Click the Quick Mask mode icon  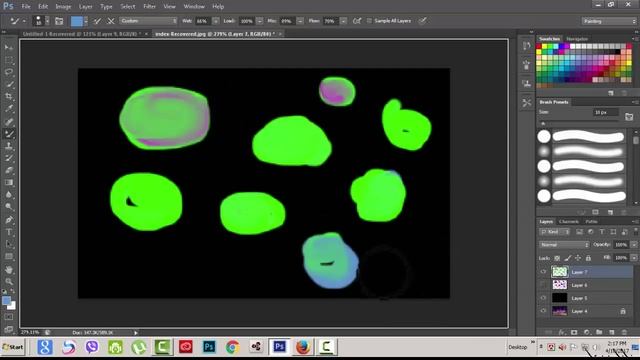pyautogui.click(x=9, y=317)
